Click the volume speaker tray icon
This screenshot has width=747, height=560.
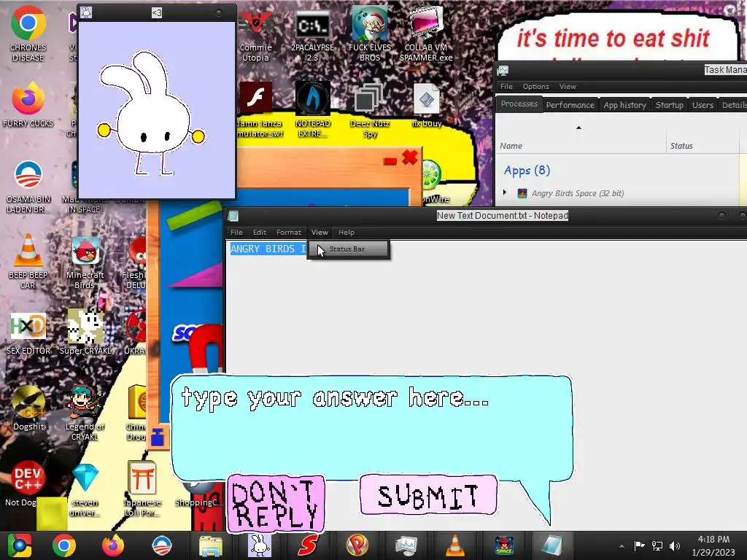tap(675, 546)
